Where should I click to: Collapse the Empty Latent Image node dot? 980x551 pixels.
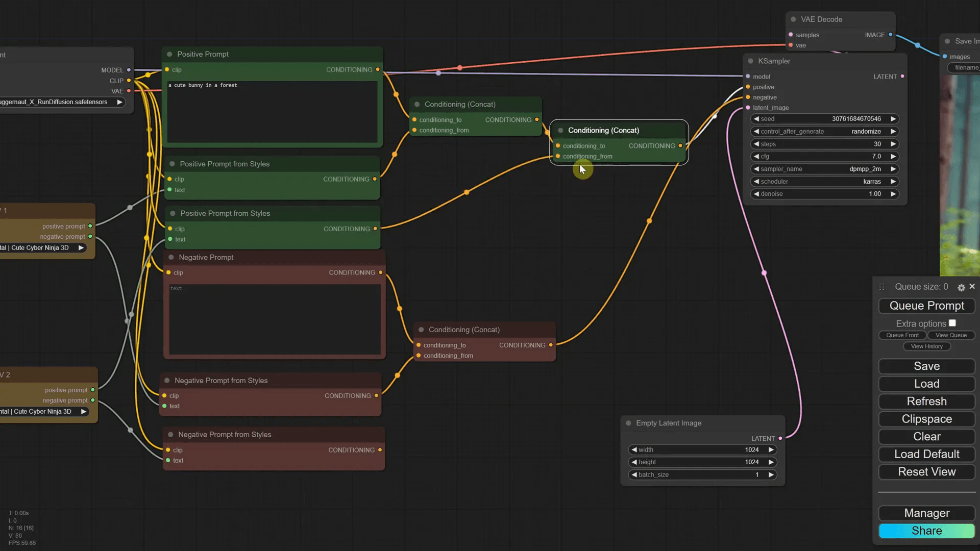coord(628,423)
